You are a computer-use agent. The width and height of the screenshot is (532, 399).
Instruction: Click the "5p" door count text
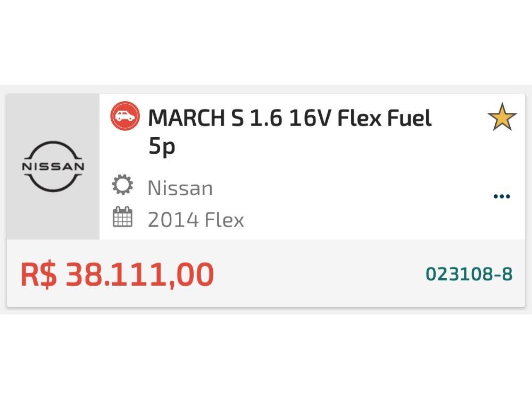click(x=162, y=146)
